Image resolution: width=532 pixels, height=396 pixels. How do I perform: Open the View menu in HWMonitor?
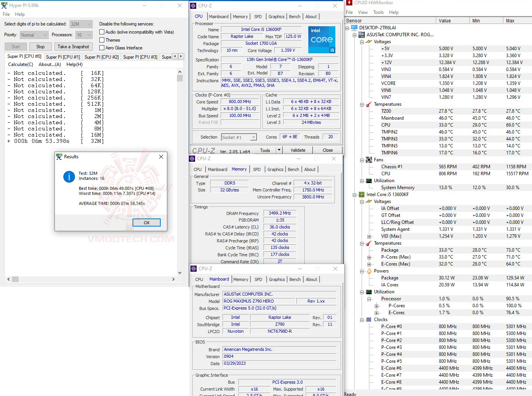pos(363,12)
